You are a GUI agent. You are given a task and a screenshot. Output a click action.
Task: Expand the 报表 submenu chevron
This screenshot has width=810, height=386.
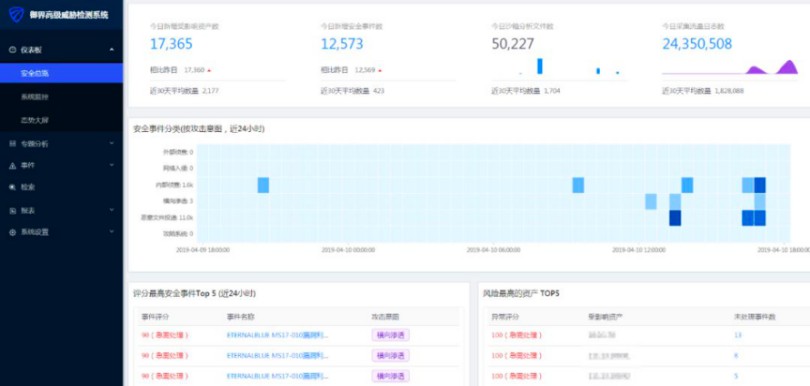click(112, 210)
